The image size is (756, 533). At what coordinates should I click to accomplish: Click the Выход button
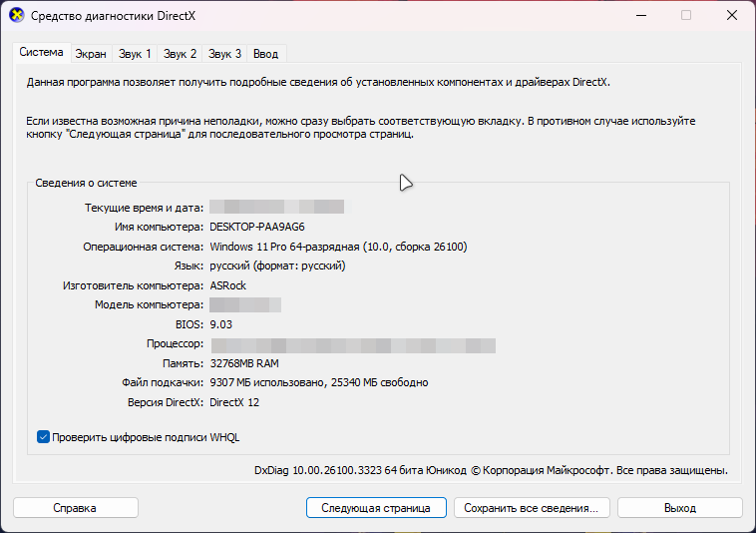click(x=680, y=508)
